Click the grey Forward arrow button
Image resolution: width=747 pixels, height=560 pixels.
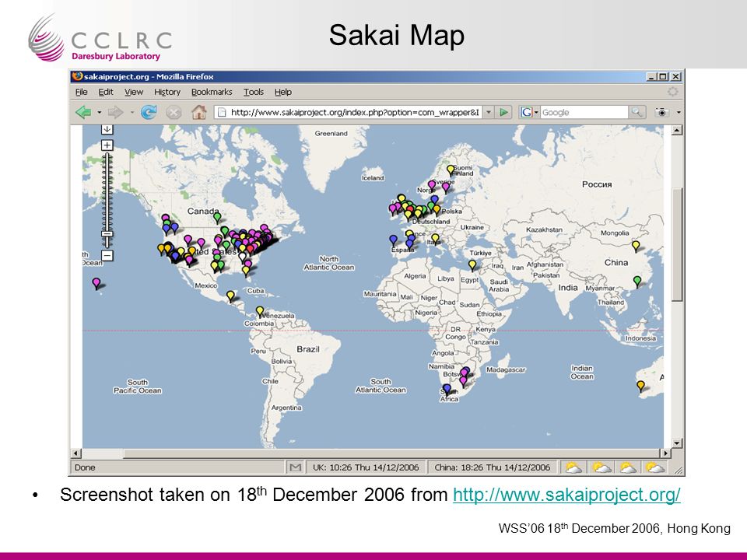[x=115, y=112]
